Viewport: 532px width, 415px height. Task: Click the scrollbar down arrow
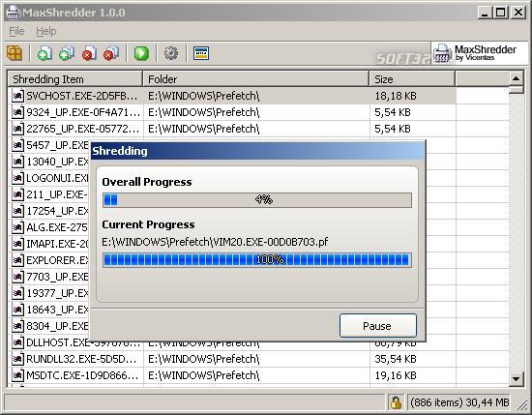coord(517,378)
